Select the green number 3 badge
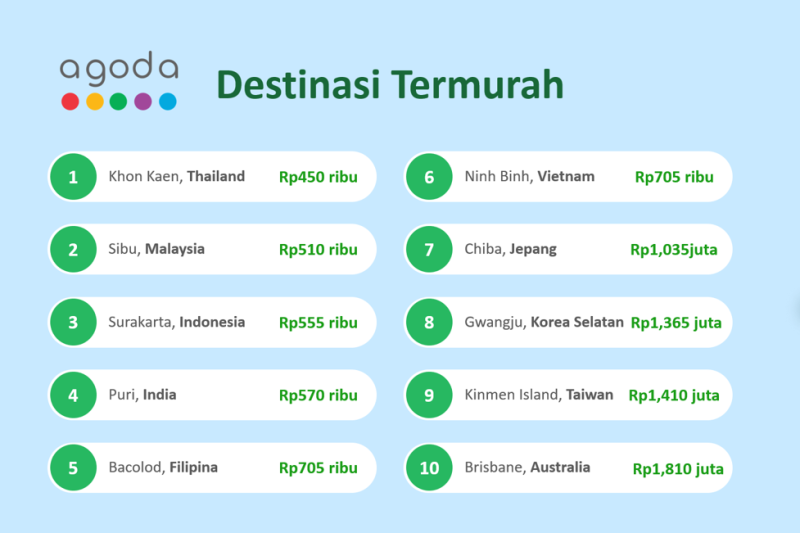The image size is (800, 533). coord(73,322)
